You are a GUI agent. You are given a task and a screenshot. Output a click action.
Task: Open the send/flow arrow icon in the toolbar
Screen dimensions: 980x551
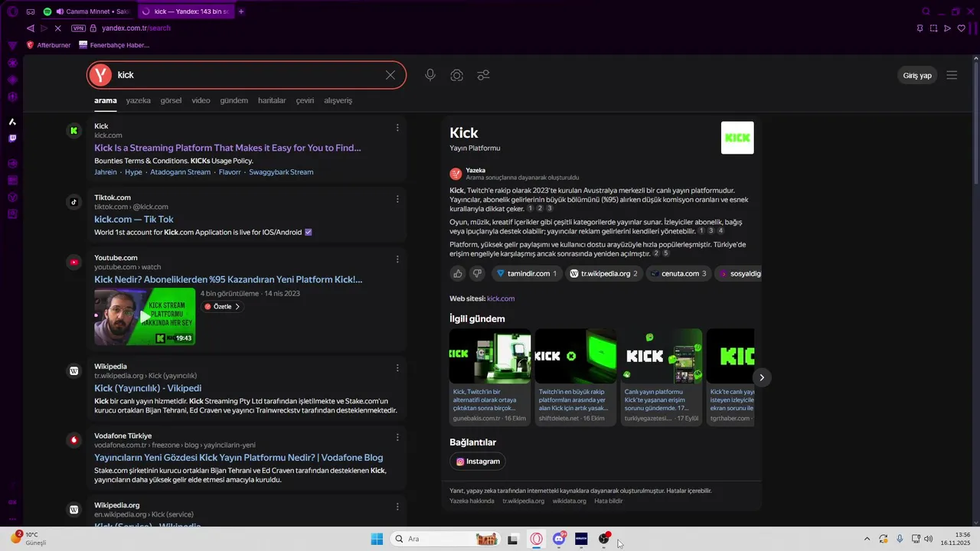point(948,28)
